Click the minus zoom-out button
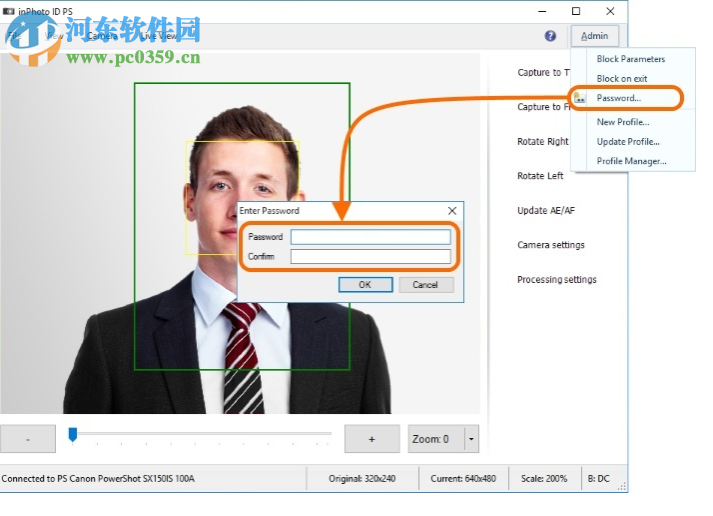The image size is (713, 516). click(28, 439)
